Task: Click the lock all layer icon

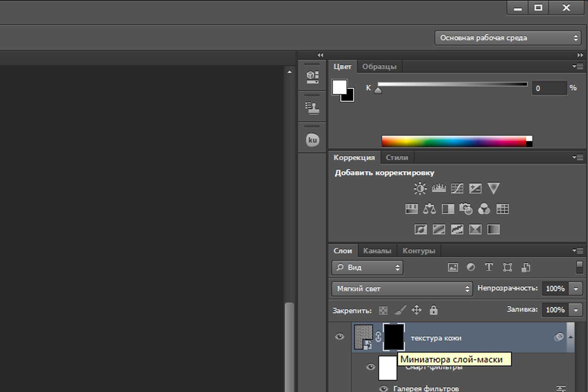Action: pos(433,310)
